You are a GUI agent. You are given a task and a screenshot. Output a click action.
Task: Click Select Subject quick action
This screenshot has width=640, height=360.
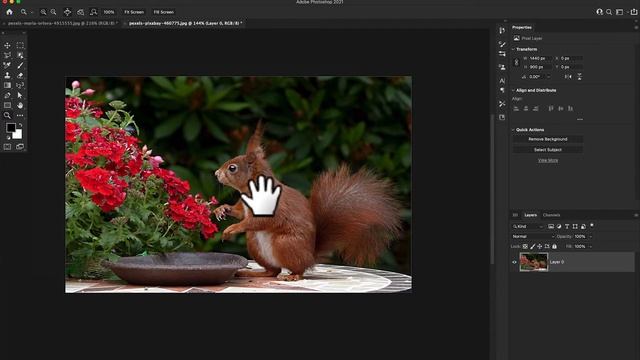(548, 150)
